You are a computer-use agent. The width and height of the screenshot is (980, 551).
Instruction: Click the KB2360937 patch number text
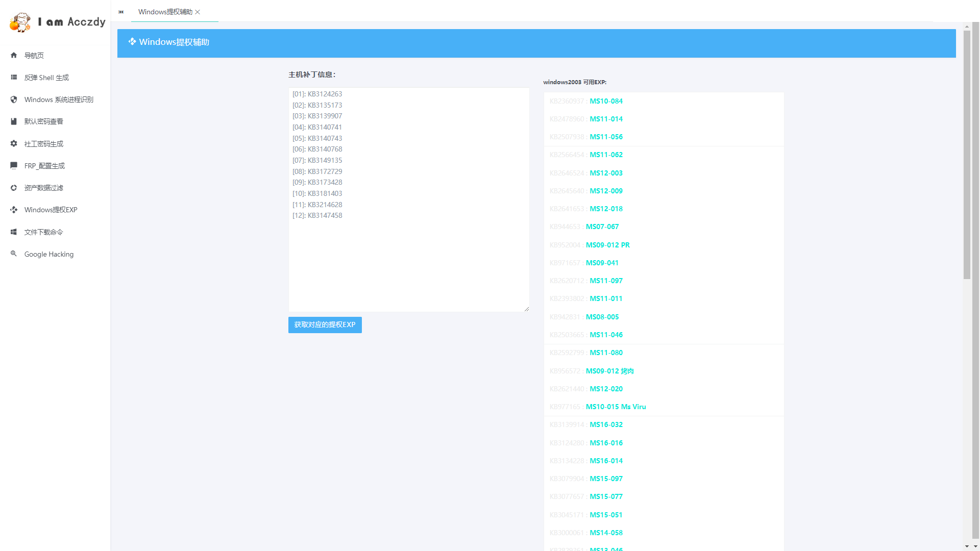(567, 101)
